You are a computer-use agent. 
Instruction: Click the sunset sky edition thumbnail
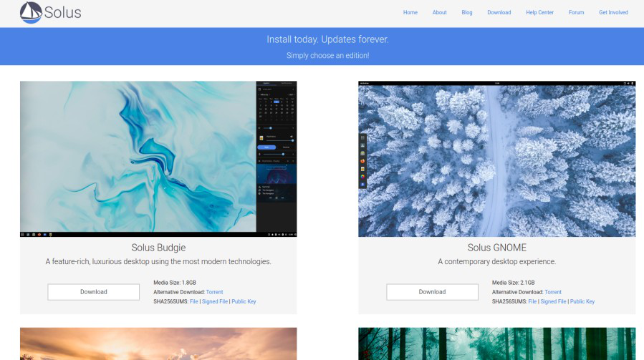(x=158, y=344)
